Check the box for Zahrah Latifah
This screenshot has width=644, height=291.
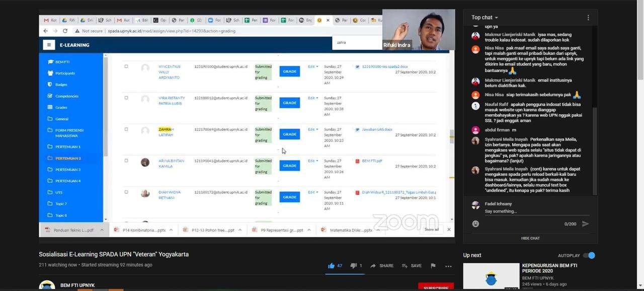126,129
